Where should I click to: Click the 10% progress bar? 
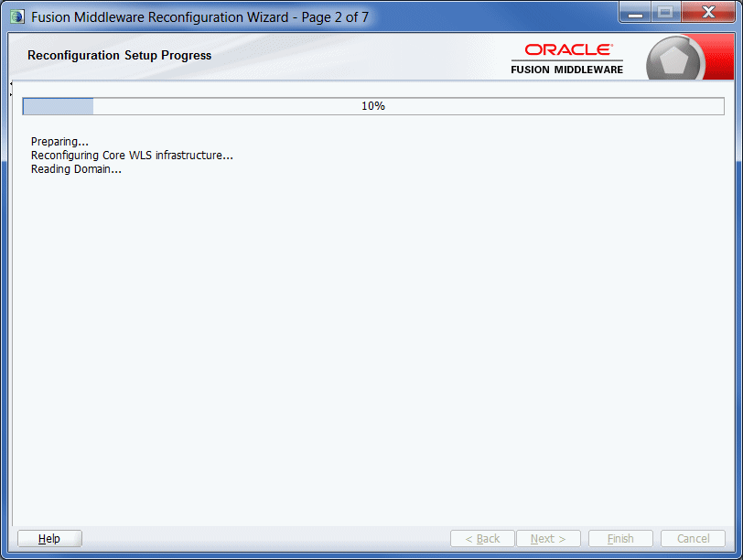point(373,106)
